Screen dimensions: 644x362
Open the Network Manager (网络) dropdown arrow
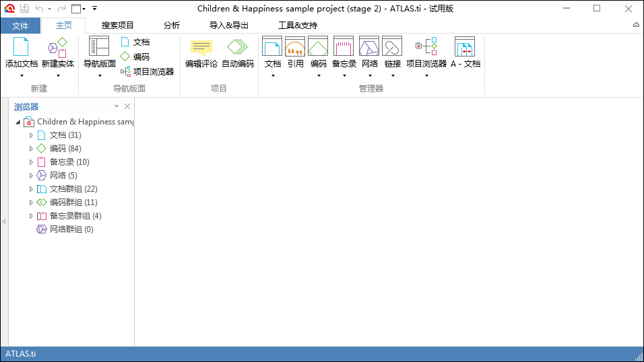[370, 75]
